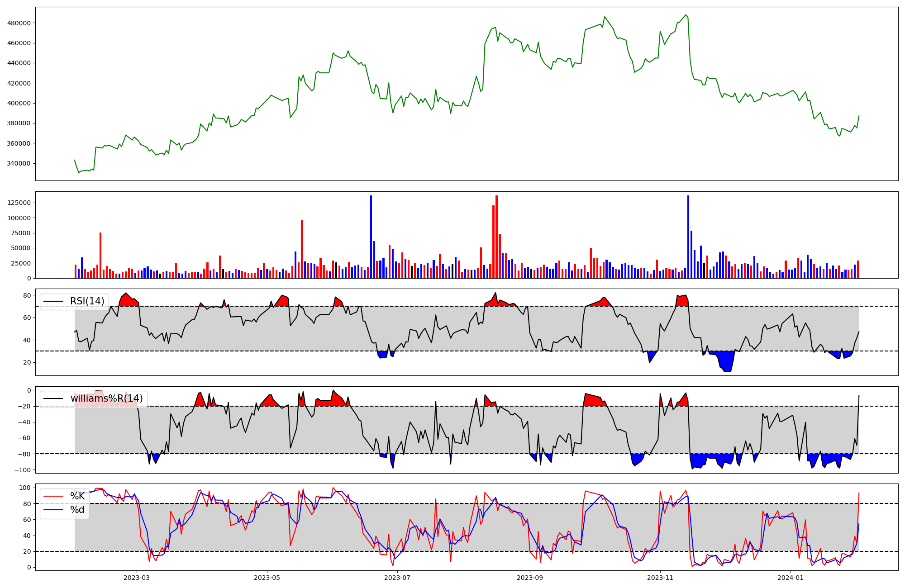Click the RSI(14) legend label

pos(87,301)
